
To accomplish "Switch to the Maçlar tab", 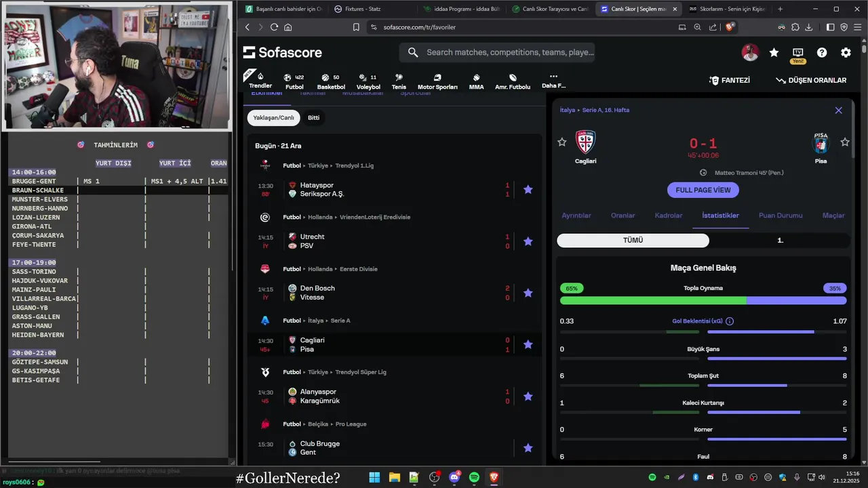I will pyautogui.click(x=833, y=216).
